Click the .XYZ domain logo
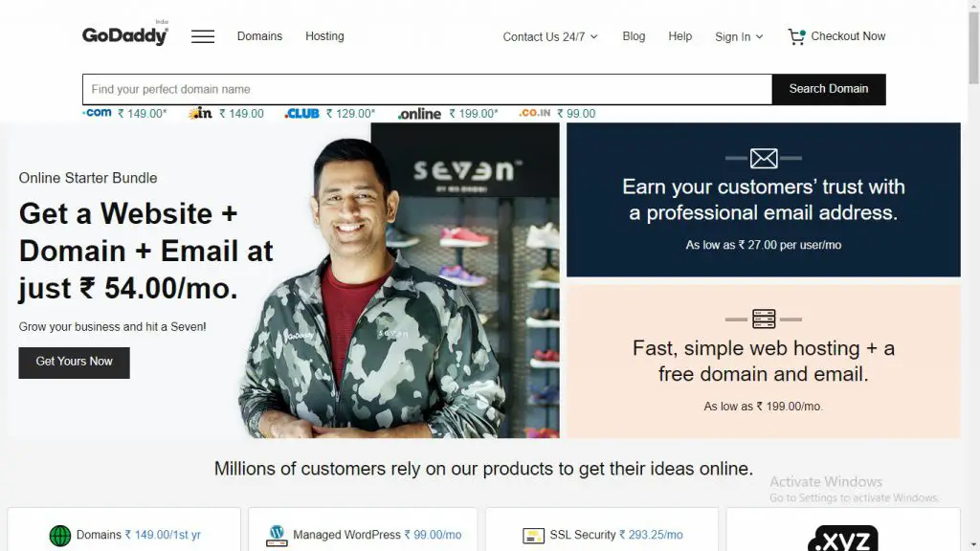Screen dimensions: 980x551 coord(842,539)
